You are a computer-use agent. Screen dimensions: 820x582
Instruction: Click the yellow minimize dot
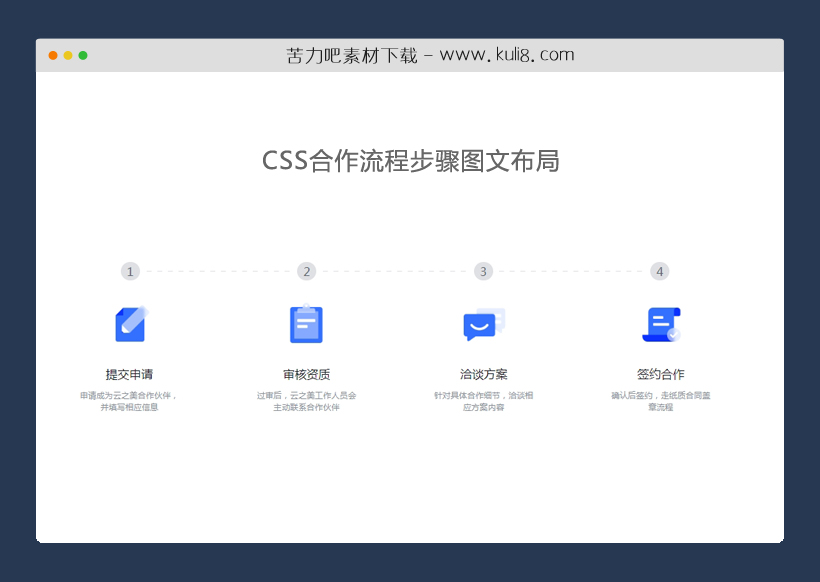(67, 56)
